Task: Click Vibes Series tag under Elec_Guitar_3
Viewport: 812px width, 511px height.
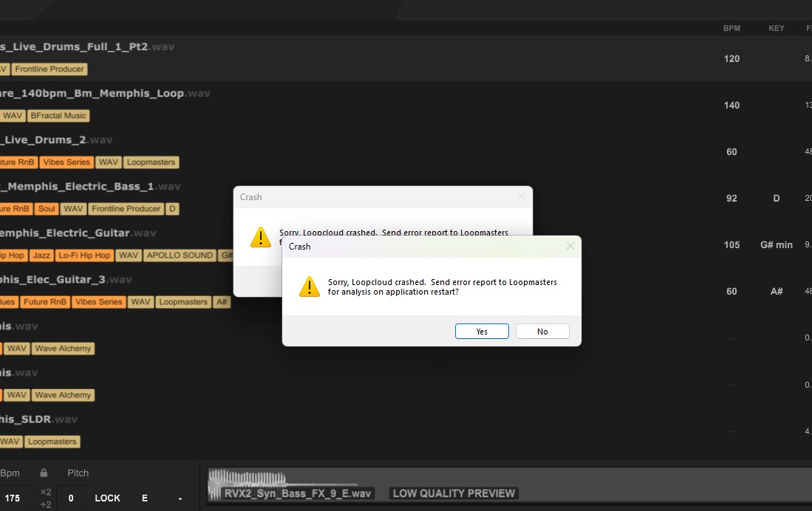Action: [x=98, y=302]
